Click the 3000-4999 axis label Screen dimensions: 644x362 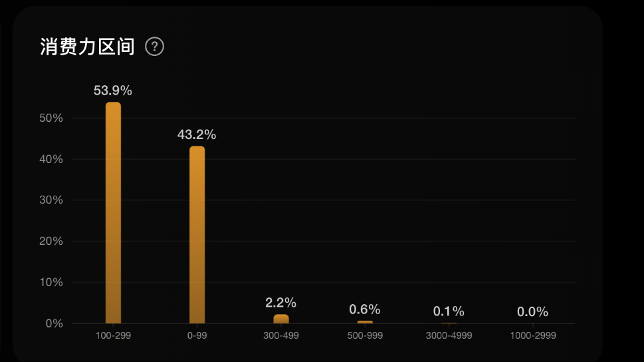click(x=449, y=335)
